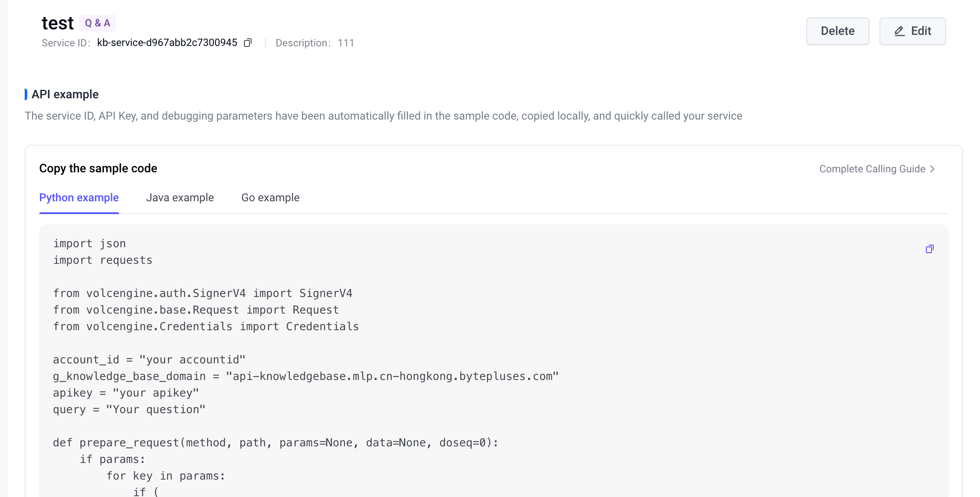Click the pencil icon on Edit
Screen dimensions: 980x497
[899, 31]
